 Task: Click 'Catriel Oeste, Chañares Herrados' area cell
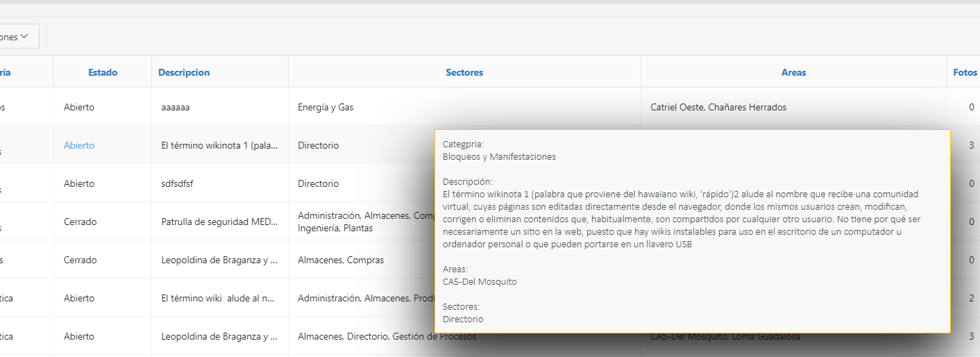coord(718,107)
